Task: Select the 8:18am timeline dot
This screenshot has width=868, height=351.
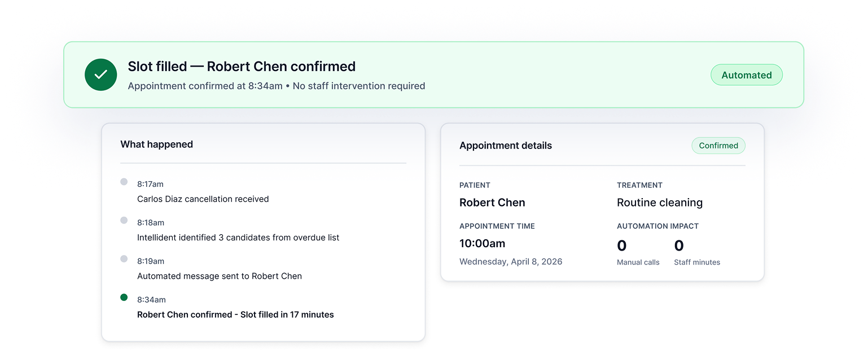Action: 124,220
